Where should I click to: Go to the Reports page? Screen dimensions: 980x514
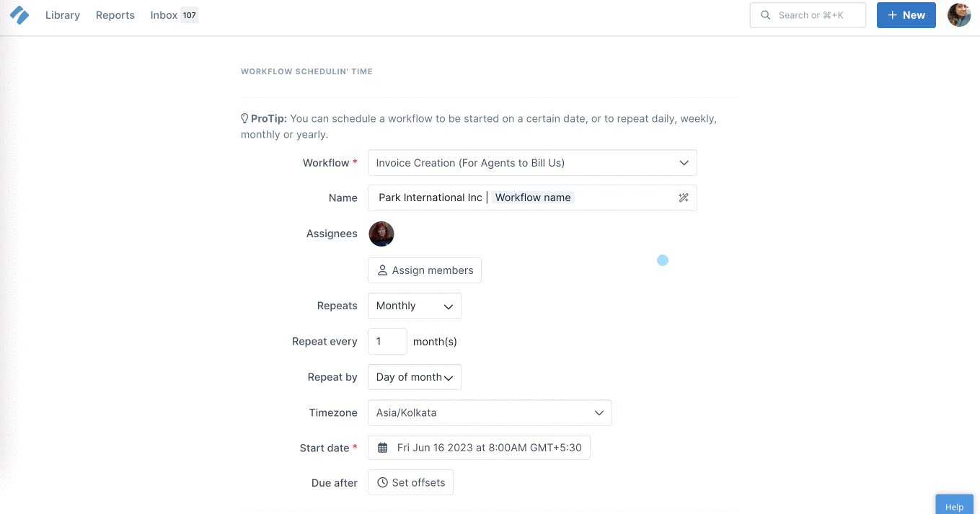coord(115,15)
